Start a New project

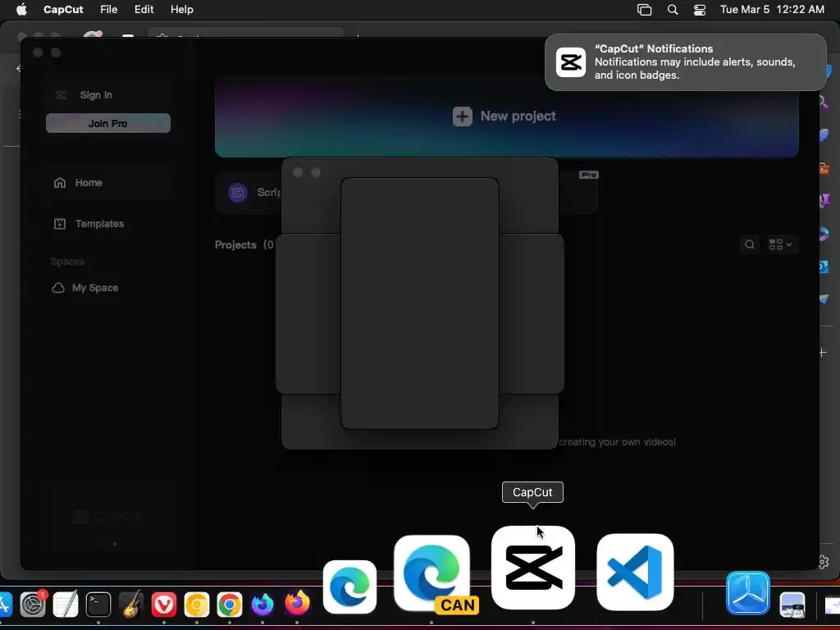click(507, 116)
